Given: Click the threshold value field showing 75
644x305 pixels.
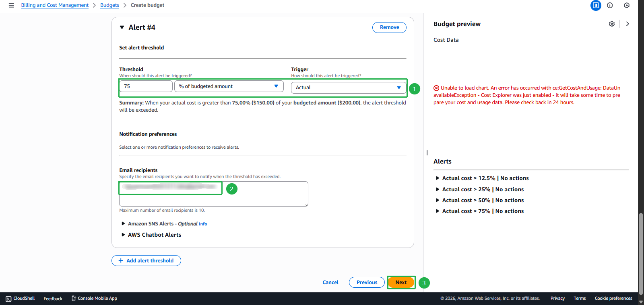Looking at the screenshot, I should pos(146,86).
